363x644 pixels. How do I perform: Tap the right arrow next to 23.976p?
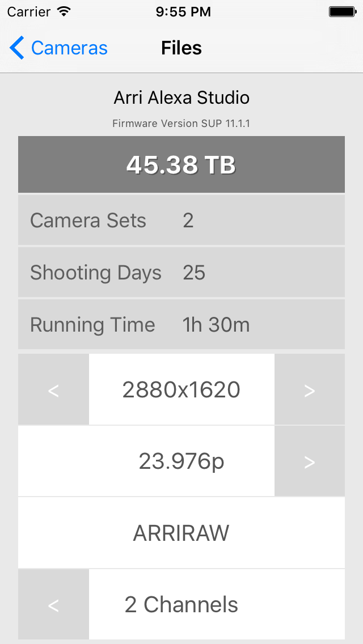click(x=310, y=461)
